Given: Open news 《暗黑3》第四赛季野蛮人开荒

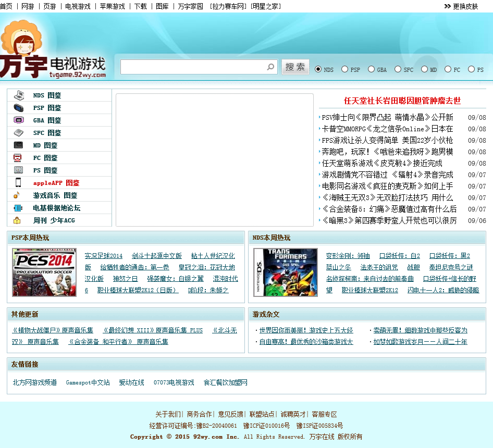Looking at the screenshot, I should tap(389, 220).
